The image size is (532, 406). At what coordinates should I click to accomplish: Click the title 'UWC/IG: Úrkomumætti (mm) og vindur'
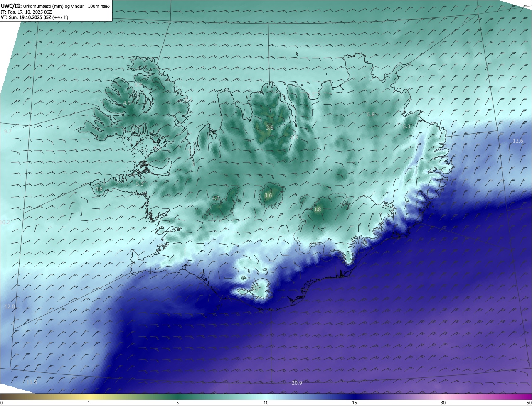pyautogui.click(x=56, y=6)
